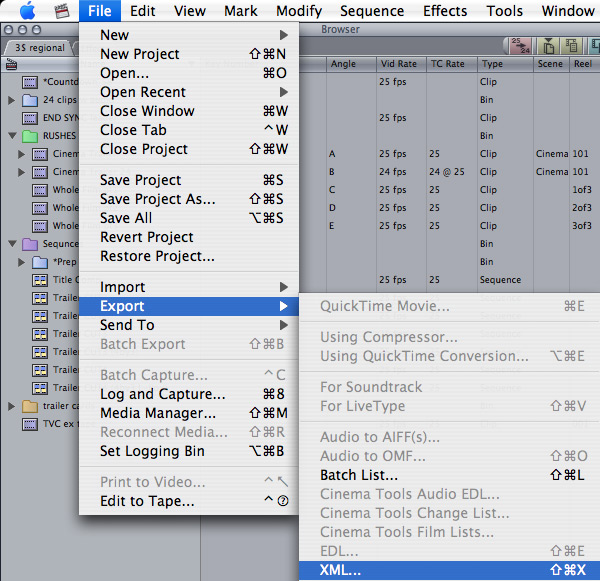
Task: Click the 'Sequence' Type cell
Action: tap(501, 280)
